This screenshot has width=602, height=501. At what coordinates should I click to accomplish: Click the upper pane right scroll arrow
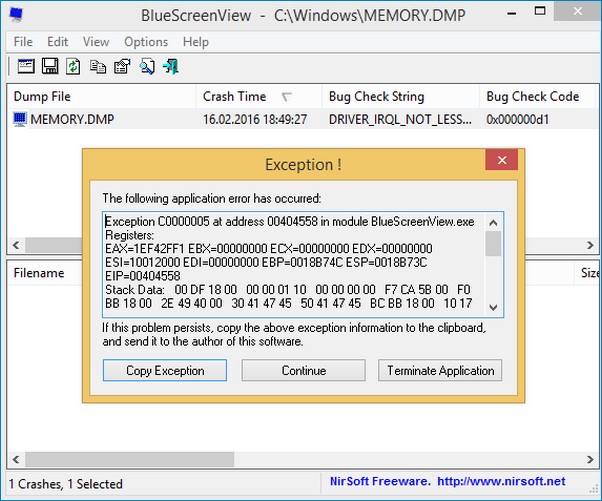tap(590, 245)
